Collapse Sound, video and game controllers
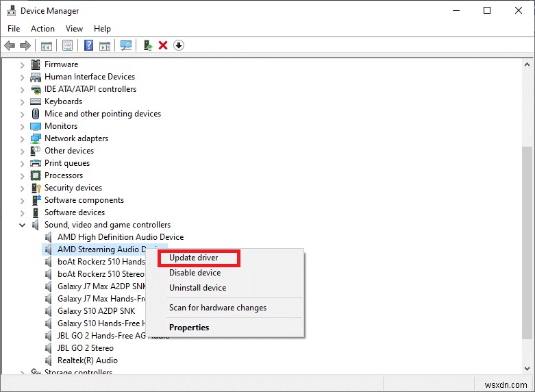535x392 pixels. 22,225
